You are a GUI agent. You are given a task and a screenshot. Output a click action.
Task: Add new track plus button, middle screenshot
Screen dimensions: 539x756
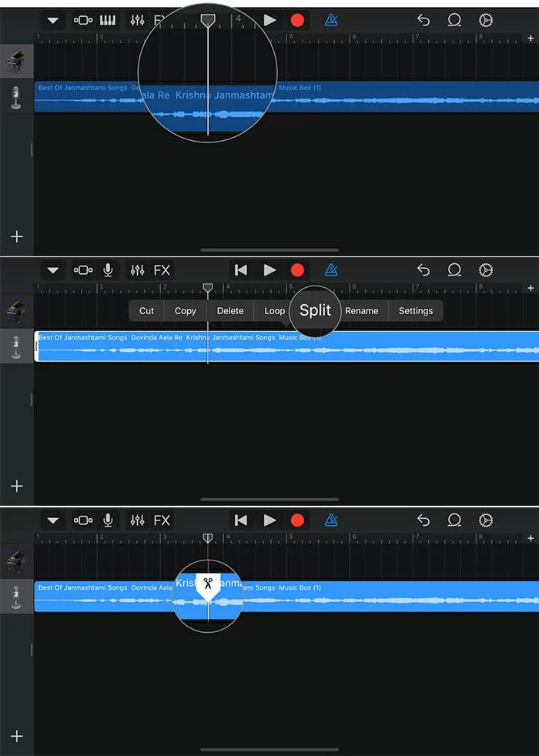tap(17, 486)
